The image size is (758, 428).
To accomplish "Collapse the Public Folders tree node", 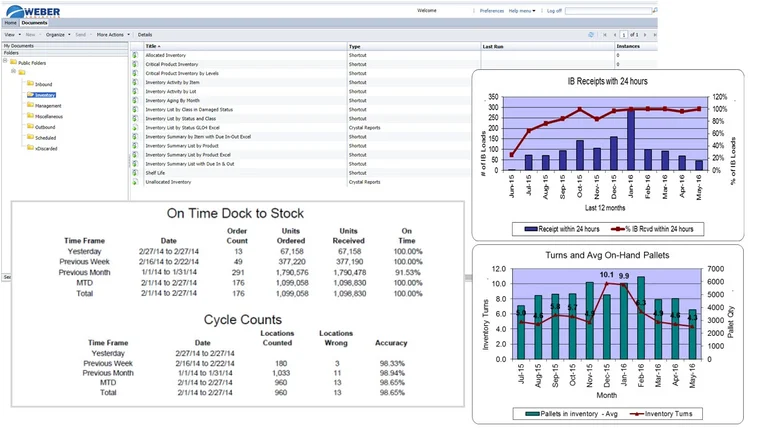I will [x=5, y=62].
